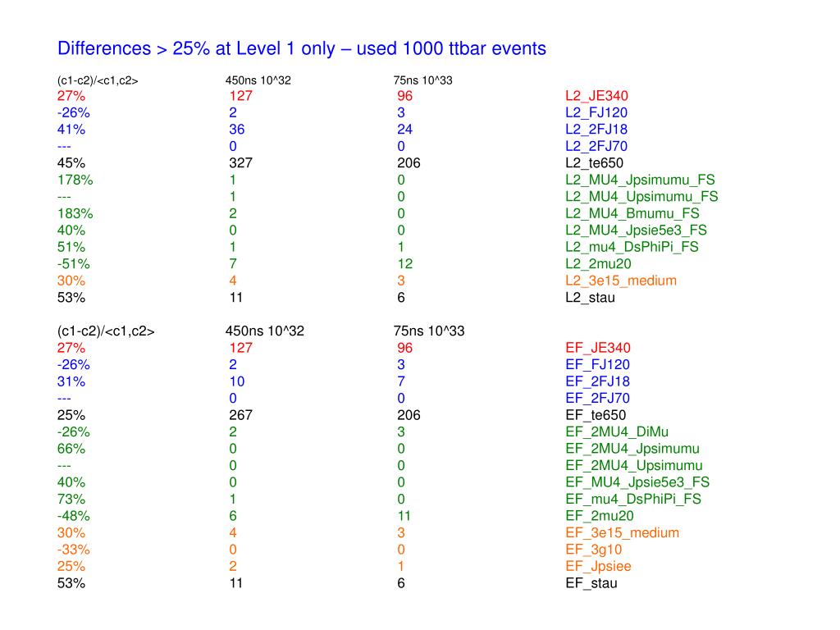
Task: Click the 73% value for EF_mu4_DsPhiPi_FS
Action: [x=71, y=500]
